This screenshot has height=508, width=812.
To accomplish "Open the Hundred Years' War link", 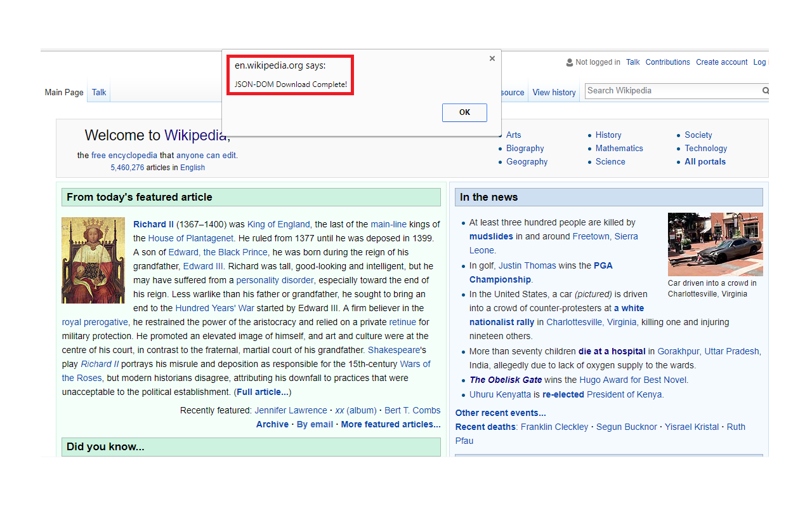I will tap(215, 308).
